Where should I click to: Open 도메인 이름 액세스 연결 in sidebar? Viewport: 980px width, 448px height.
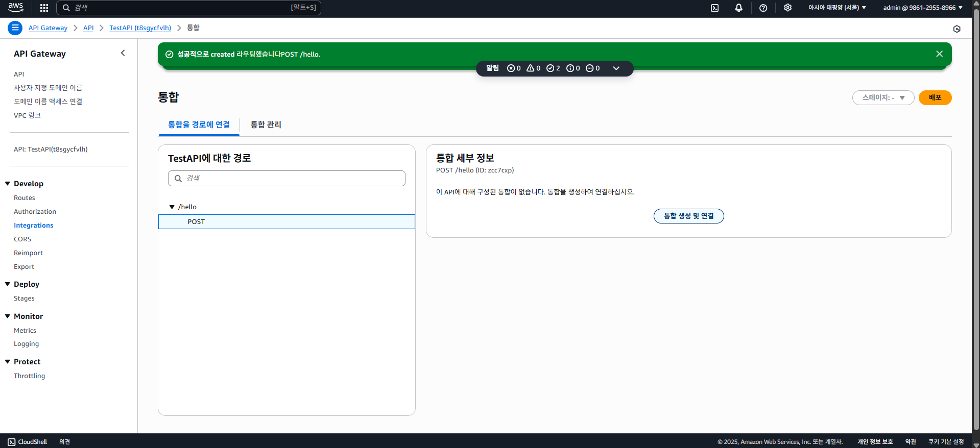point(48,102)
